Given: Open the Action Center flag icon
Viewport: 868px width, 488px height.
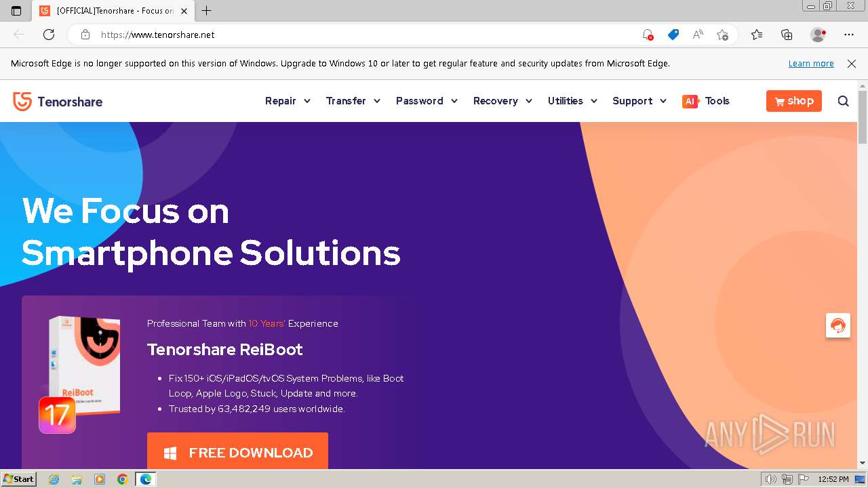Looking at the screenshot, I should 802,480.
